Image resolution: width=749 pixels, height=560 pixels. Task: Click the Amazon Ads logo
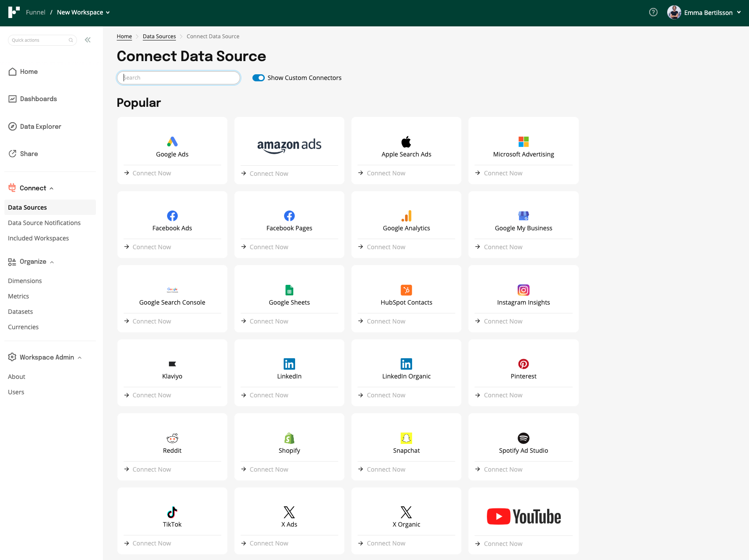tap(289, 145)
